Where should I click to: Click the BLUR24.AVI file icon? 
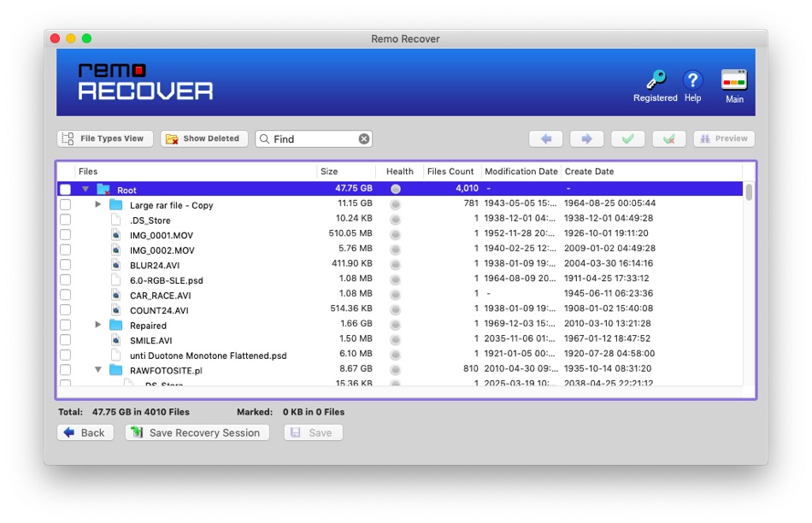pyautogui.click(x=116, y=265)
